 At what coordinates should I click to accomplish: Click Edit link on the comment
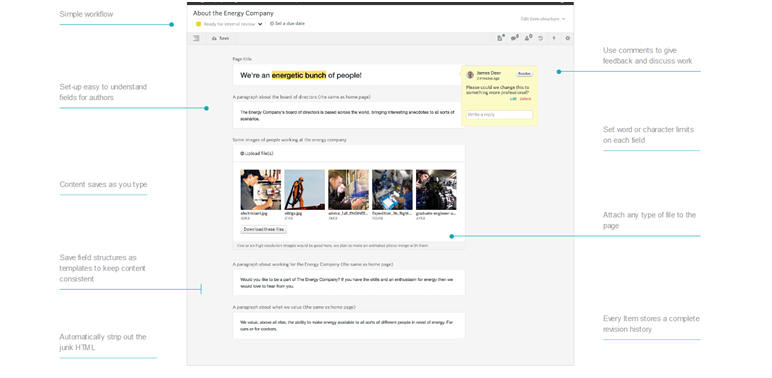(513, 99)
